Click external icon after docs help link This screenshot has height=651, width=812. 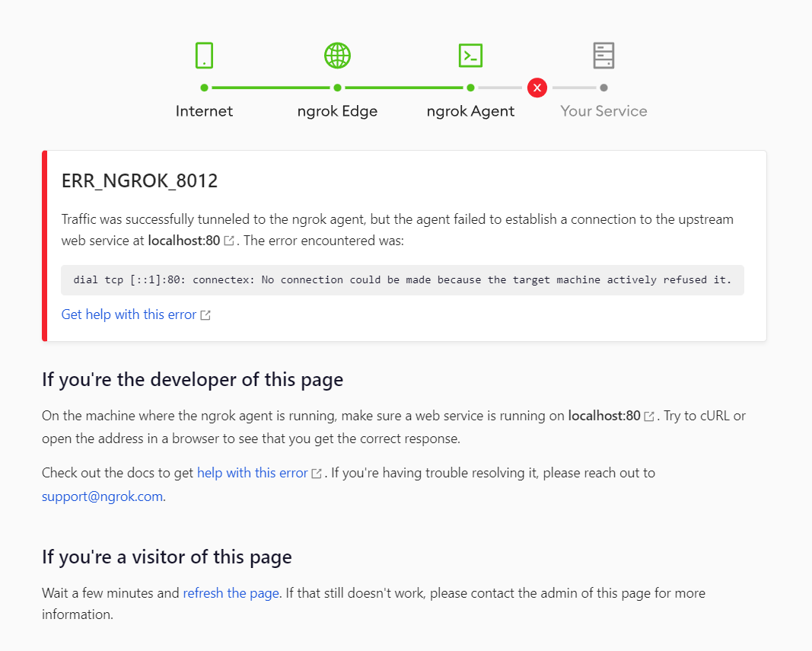(317, 474)
